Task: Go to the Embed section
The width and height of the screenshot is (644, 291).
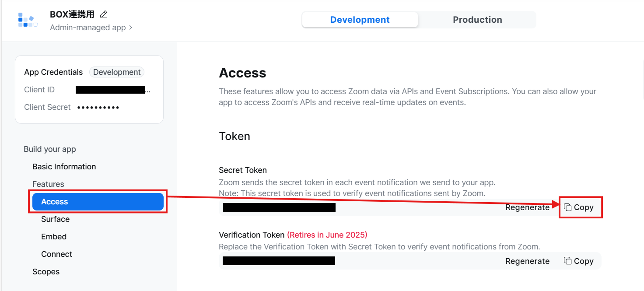Action: coord(54,237)
